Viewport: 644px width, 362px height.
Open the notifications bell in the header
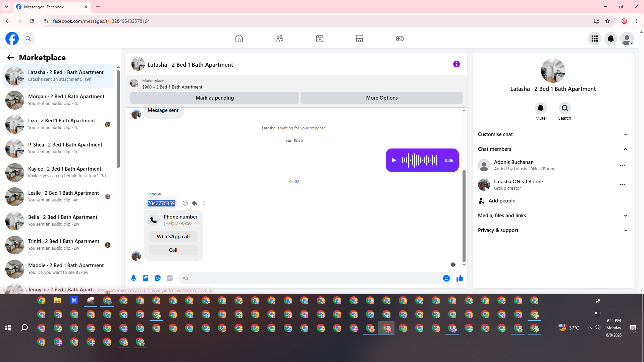point(611,39)
